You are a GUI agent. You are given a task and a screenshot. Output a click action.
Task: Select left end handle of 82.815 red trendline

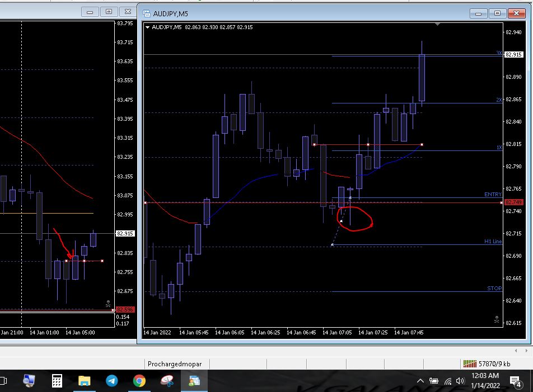point(315,145)
